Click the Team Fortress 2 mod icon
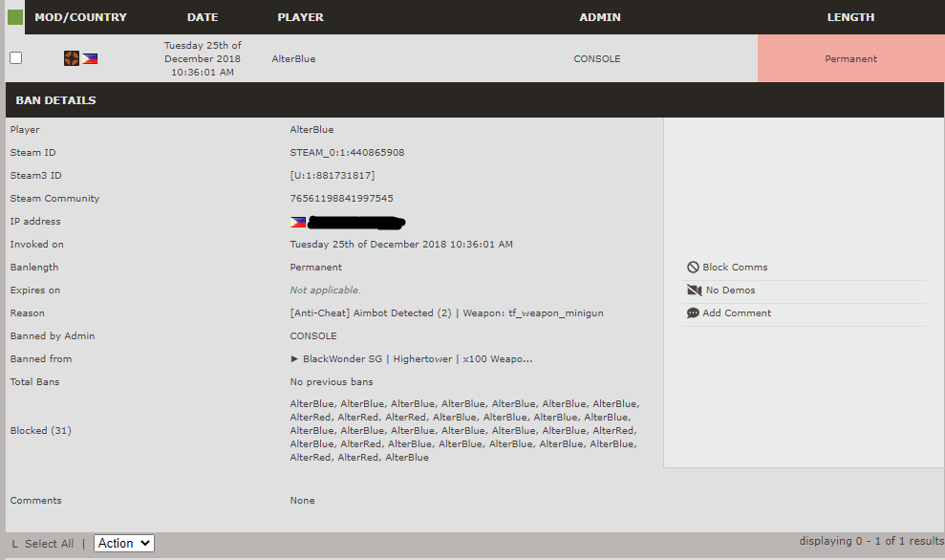The height and width of the screenshot is (560, 945). (x=71, y=58)
